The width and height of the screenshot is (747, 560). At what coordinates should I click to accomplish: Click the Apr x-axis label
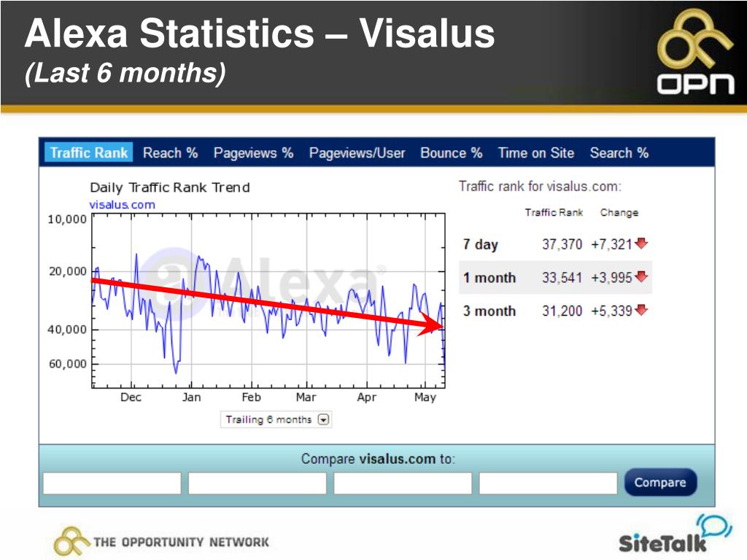pos(366,397)
